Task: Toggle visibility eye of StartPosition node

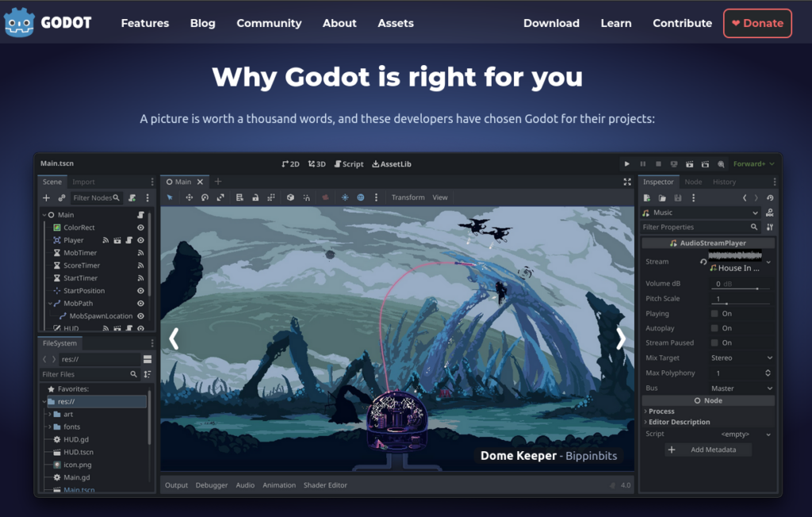Action: pos(140,291)
